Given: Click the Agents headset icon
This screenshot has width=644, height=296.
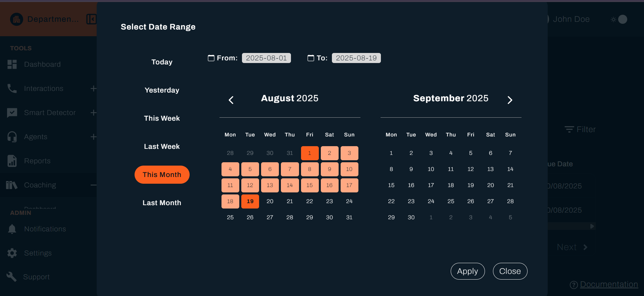Looking at the screenshot, I should coord(12,137).
